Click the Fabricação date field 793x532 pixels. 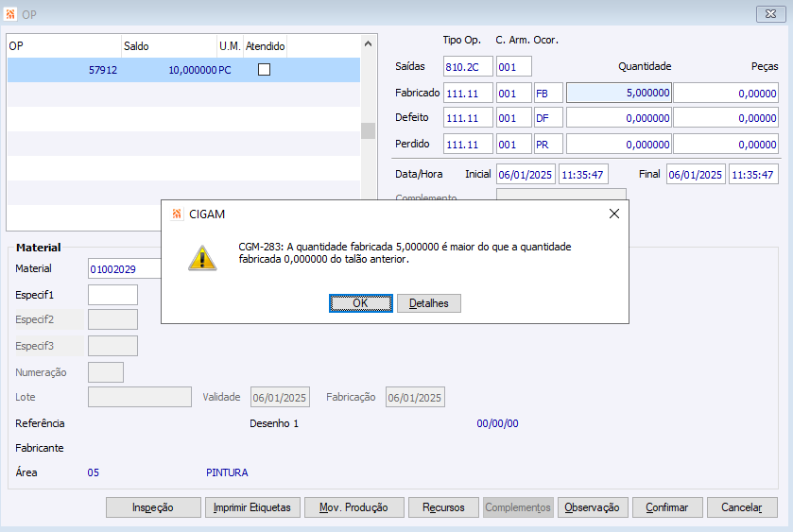[x=415, y=397]
